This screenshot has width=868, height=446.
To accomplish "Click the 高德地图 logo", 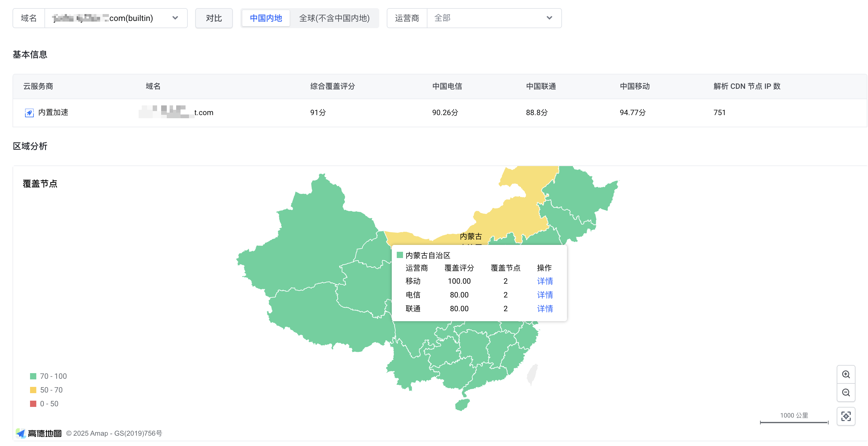I will pyautogui.click(x=39, y=433).
